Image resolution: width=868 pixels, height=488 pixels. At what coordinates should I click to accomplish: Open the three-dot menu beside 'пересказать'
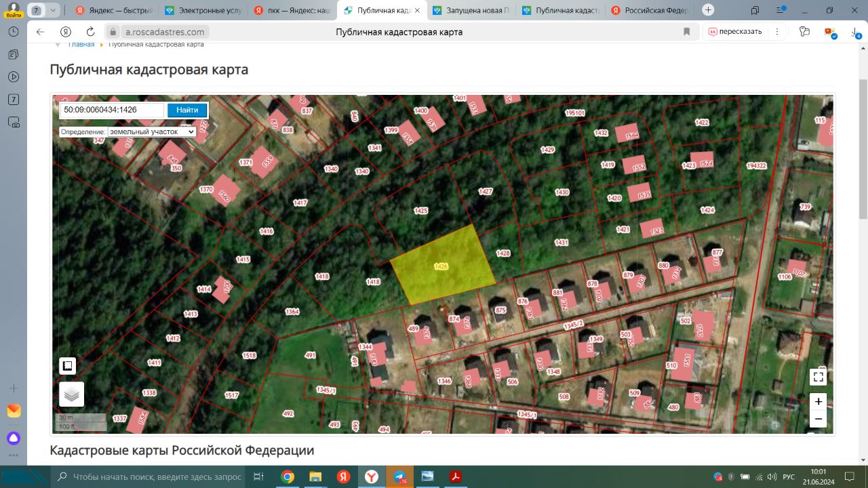click(776, 32)
